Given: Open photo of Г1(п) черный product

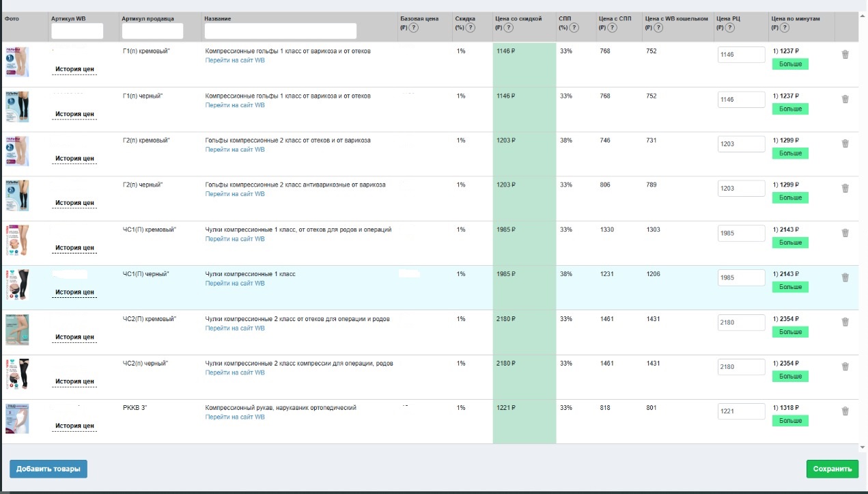Looking at the screenshot, I should 17,107.
